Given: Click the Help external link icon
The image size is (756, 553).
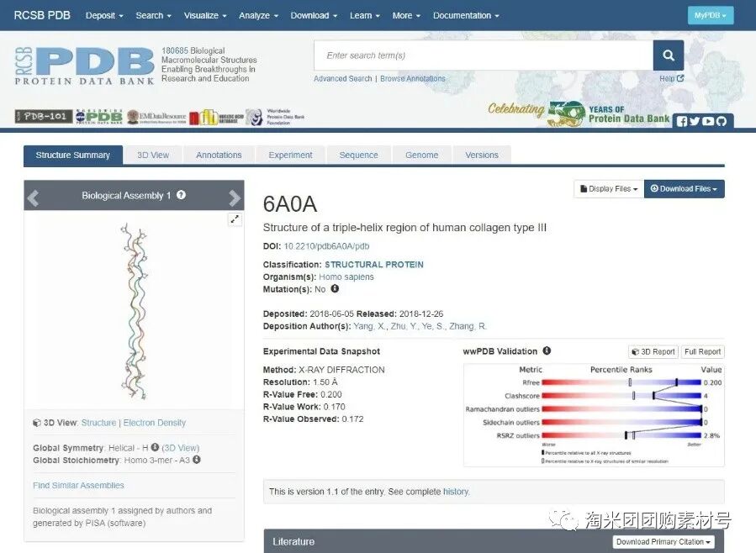Looking at the screenshot, I should pyautogui.click(x=679, y=78).
